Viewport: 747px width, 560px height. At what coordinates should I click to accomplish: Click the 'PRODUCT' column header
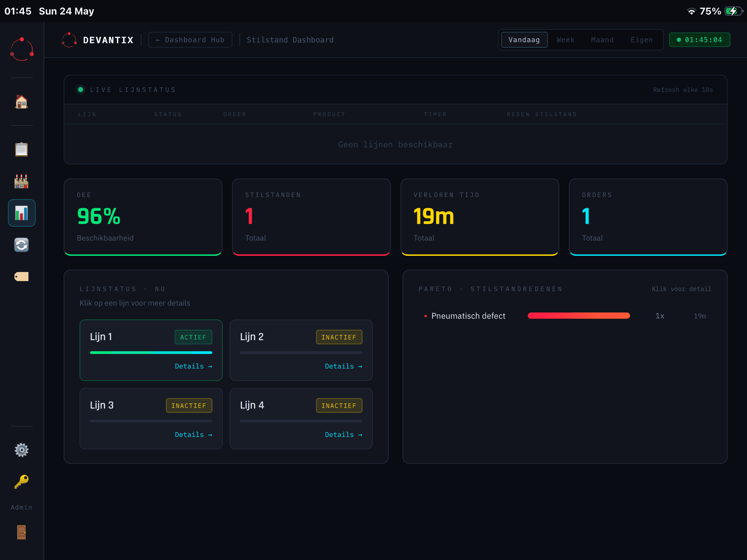pos(329,114)
